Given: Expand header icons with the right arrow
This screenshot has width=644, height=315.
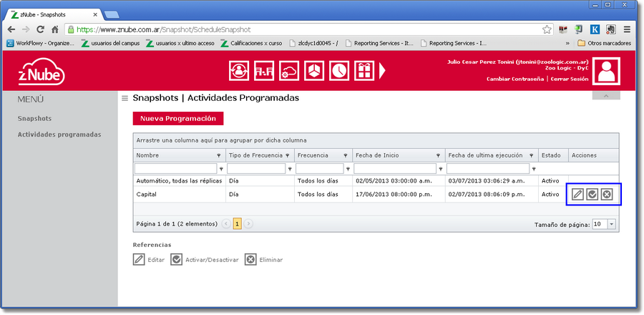Looking at the screenshot, I should point(382,71).
